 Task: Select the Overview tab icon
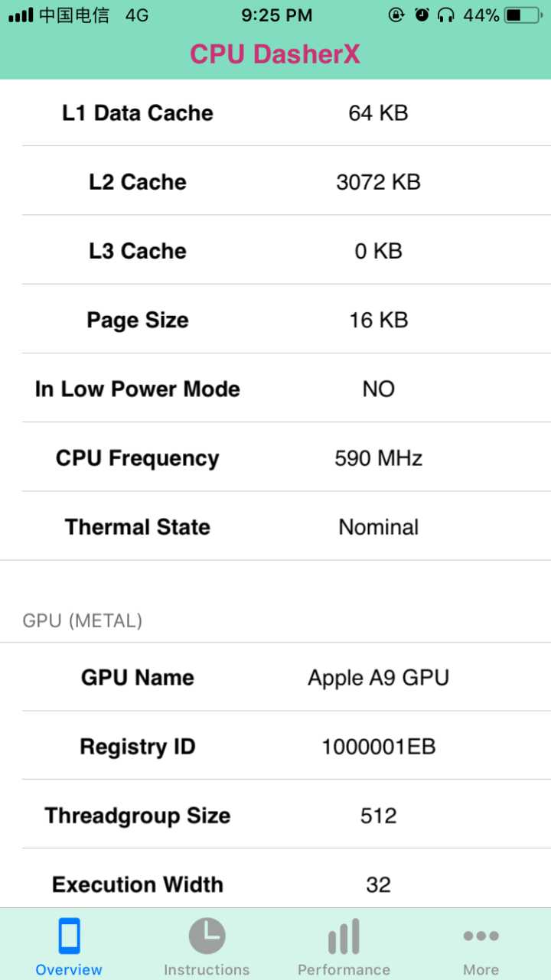(68, 934)
